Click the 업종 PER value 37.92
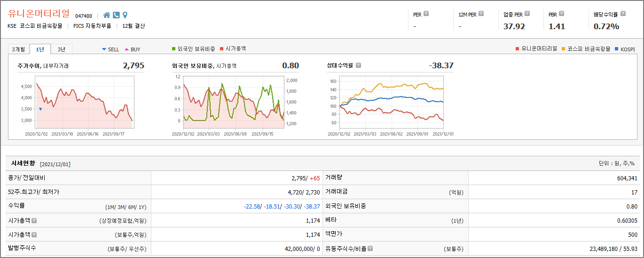Viewport: 644px width, 258px height. (x=514, y=26)
